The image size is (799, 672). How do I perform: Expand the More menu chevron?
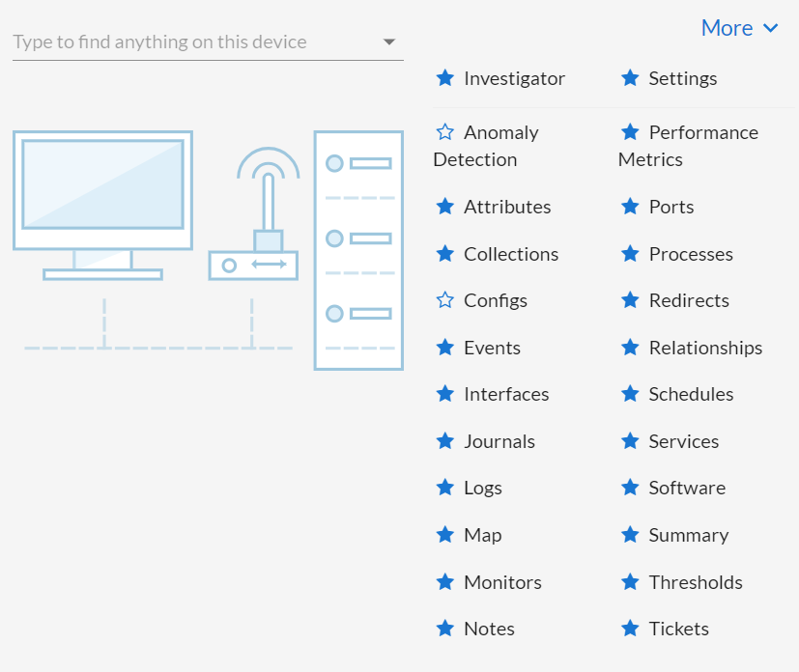(x=770, y=29)
